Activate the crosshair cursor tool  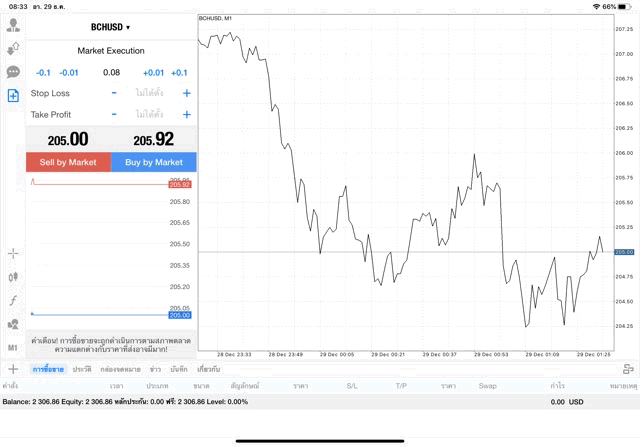coord(13,253)
